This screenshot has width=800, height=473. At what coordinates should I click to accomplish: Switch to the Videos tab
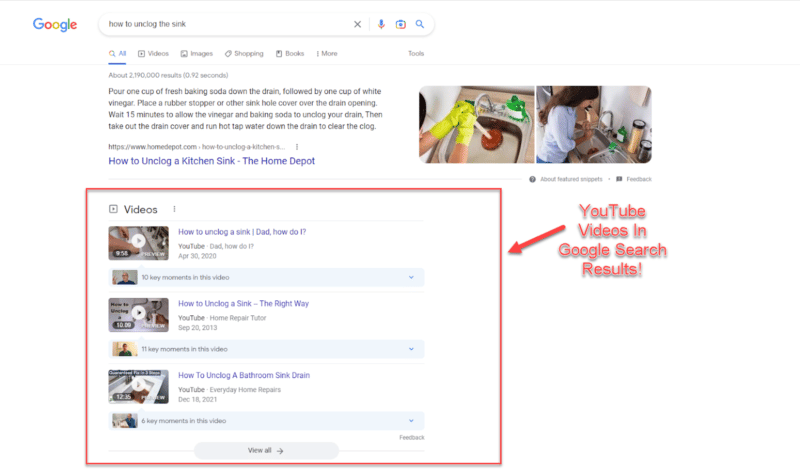pos(153,54)
